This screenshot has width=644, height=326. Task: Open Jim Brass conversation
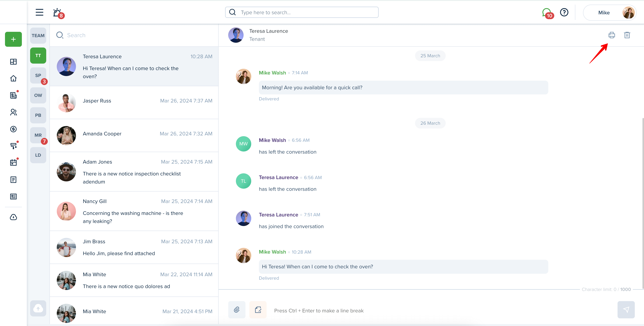point(134,247)
